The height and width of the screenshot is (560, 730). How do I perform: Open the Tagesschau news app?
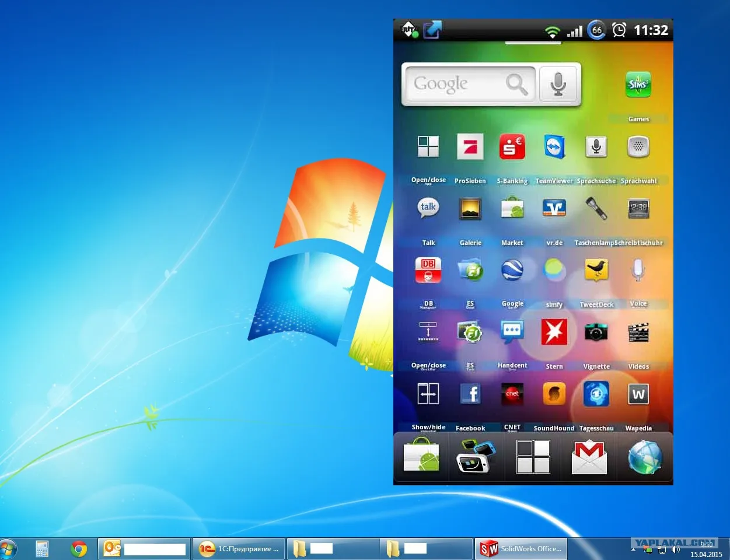596,394
